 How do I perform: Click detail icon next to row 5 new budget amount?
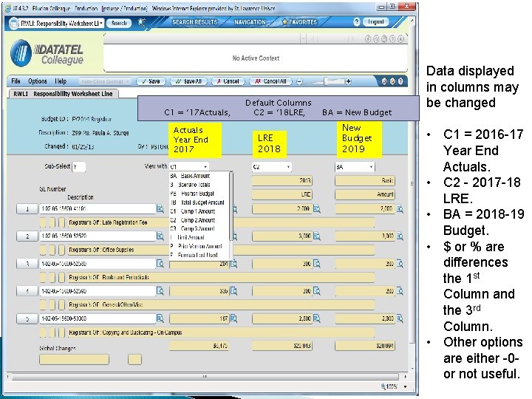point(400,318)
